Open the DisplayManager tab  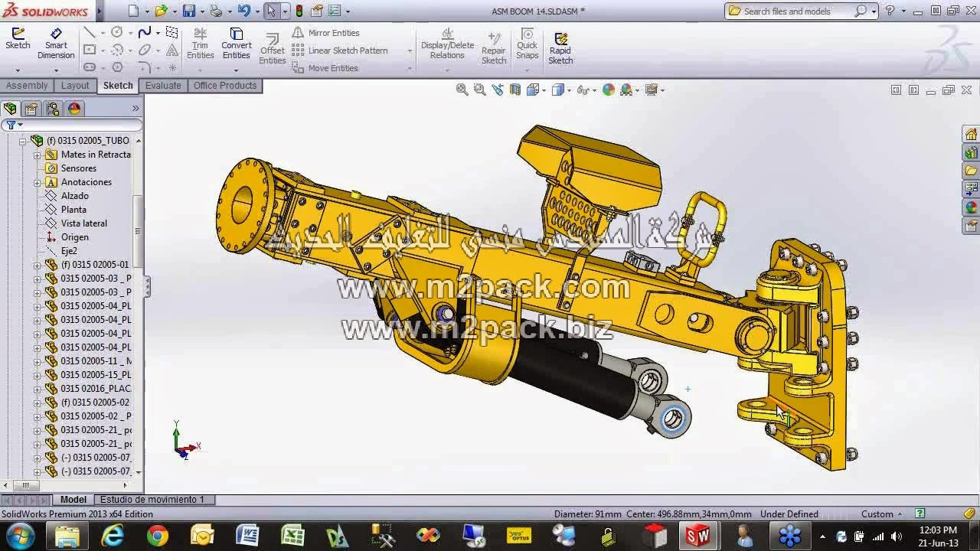pyautogui.click(x=74, y=109)
